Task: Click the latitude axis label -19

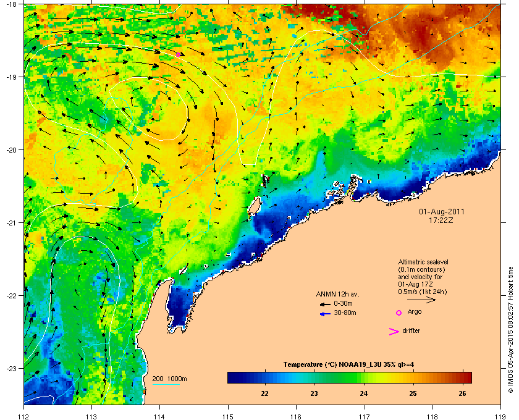Action: click(x=11, y=77)
